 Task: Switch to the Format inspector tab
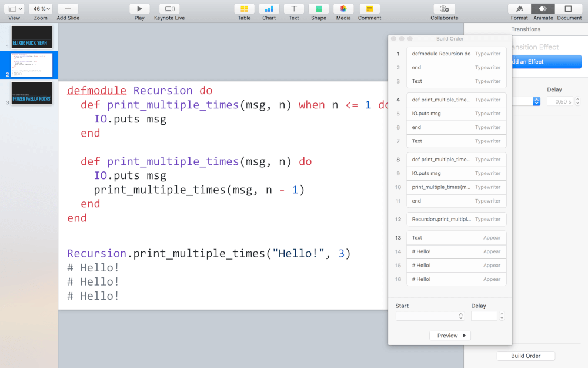[x=519, y=9]
